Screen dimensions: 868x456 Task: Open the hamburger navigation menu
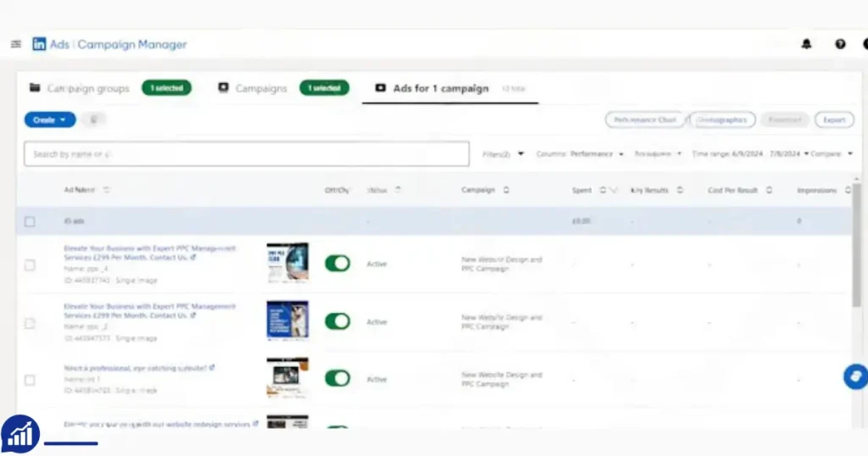pos(16,44)
